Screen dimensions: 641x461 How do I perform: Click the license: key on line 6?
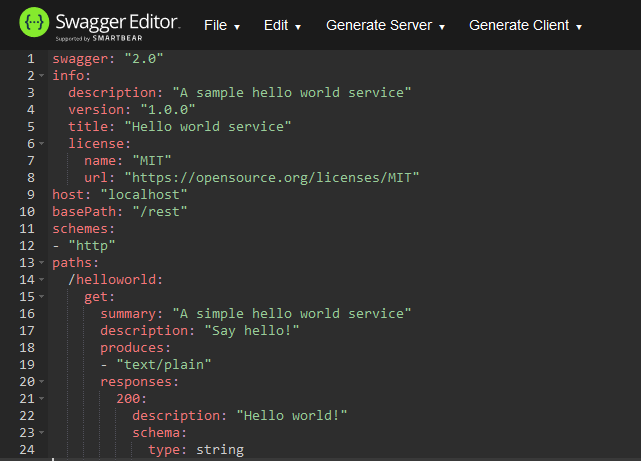(x=99, y=143)
